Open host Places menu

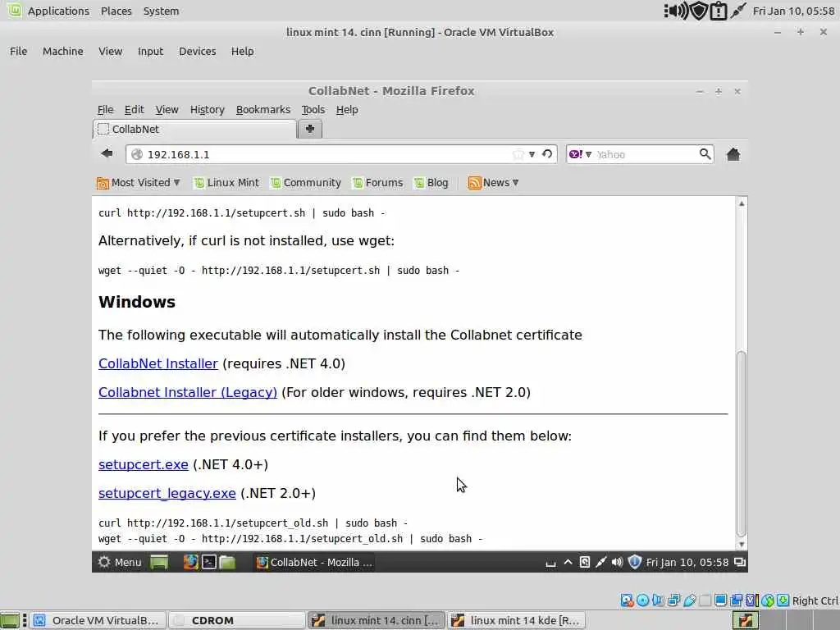116,11
